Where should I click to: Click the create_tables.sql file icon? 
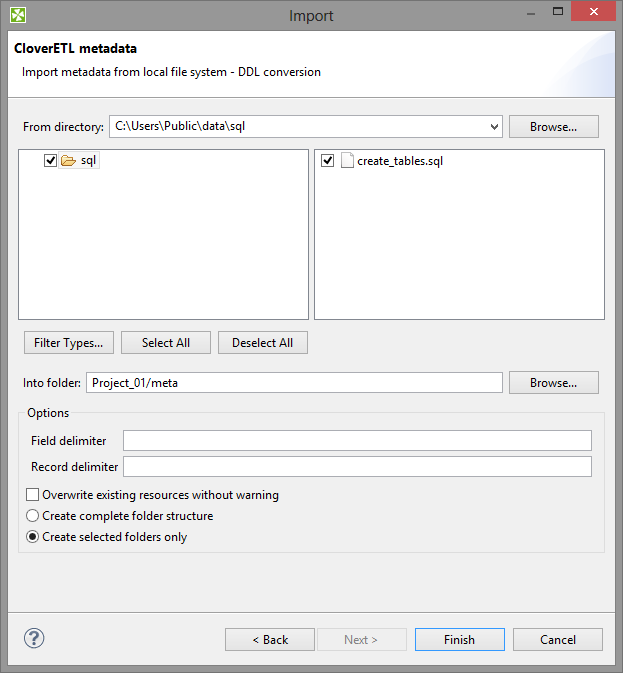347,161
